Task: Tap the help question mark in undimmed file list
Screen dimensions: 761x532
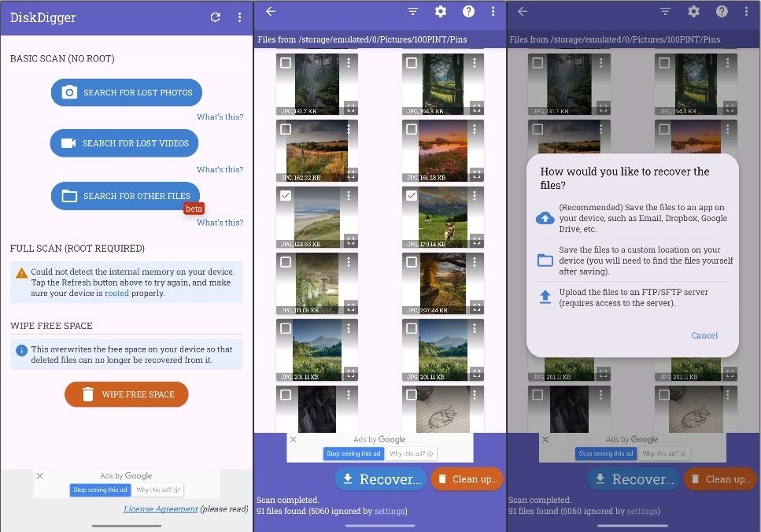Action: [469, 12]
